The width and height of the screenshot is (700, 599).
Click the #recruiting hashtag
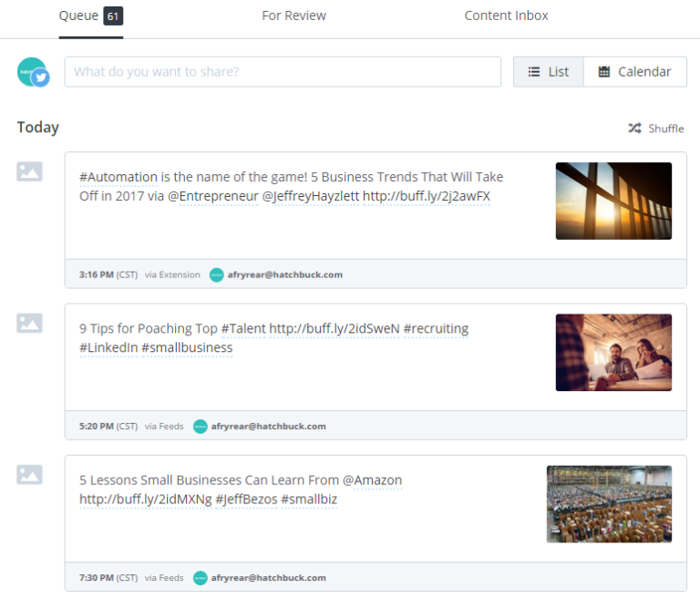click(437, 329)
